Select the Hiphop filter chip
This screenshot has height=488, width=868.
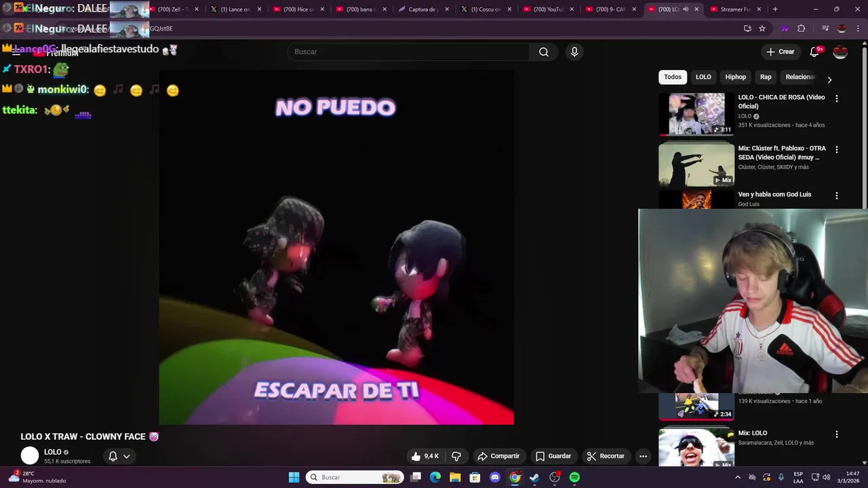pyautogui.click(x=735, y=77)
